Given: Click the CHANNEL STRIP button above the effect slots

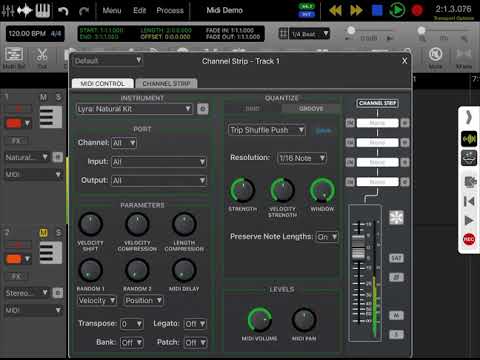Looking at the screenshot, I should coord(377,103).
